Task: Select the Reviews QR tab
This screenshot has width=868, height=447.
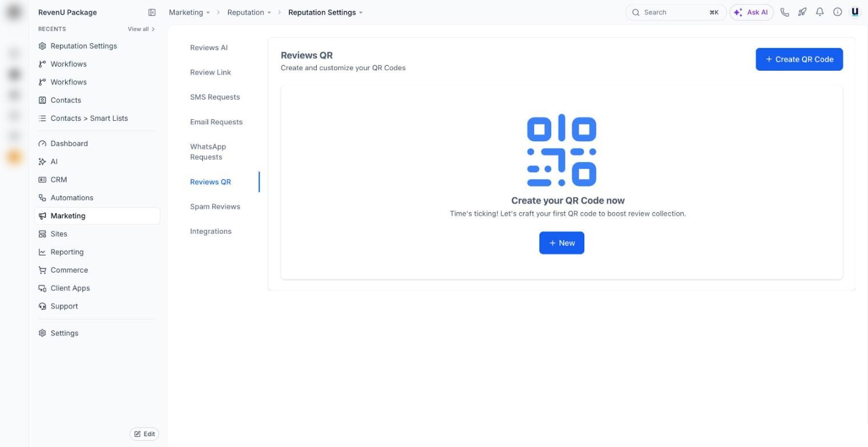Action: coord(211,182)
